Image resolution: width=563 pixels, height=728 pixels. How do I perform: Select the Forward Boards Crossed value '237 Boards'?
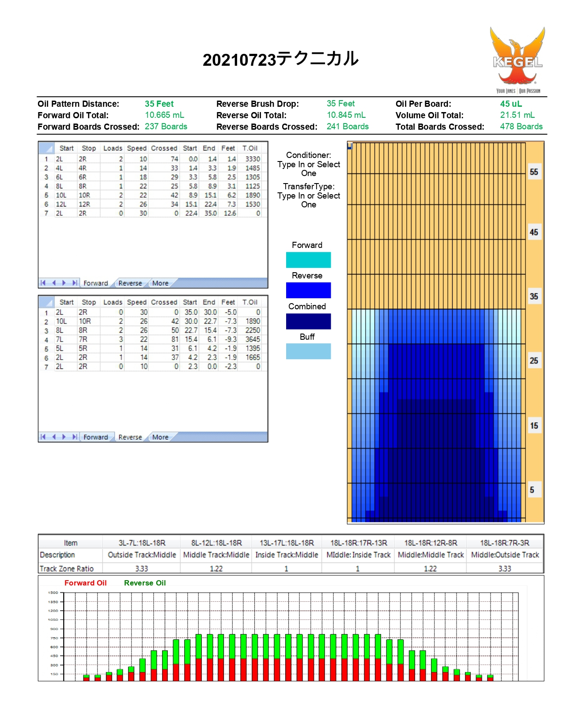pos(166,127)
